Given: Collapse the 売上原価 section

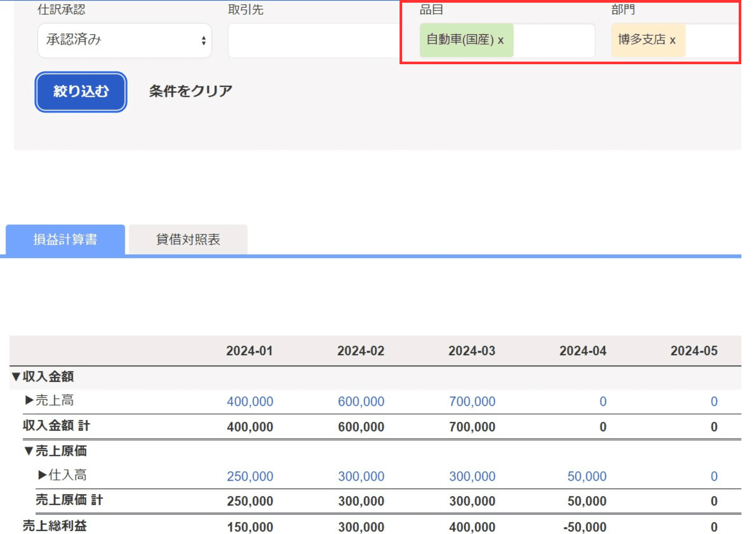Looking at the screenshot, I should point(29,451).
